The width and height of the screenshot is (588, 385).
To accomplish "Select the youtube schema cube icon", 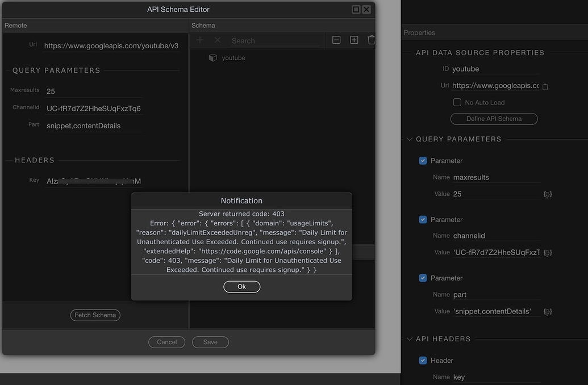I will (212, 57).
